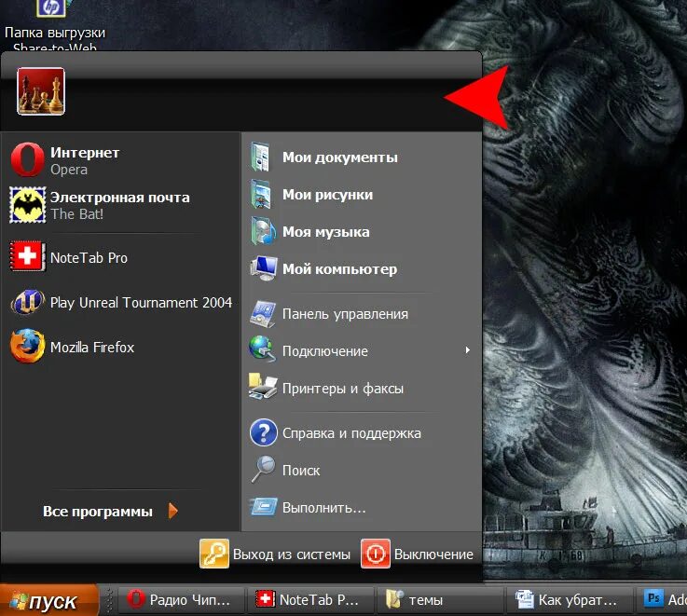This screenshot has width=687, height=616.
Task: Click Выключение text
Action: coord(433,554)
